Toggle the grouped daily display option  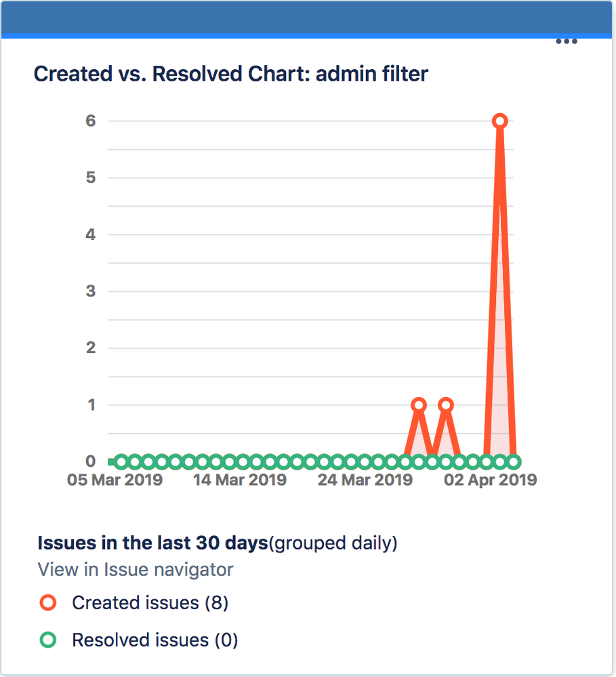(x=332, y=543)
